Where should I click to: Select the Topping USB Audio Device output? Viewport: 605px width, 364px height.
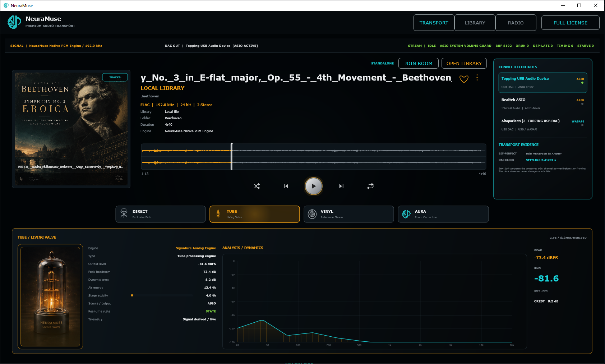click(543, 83)
